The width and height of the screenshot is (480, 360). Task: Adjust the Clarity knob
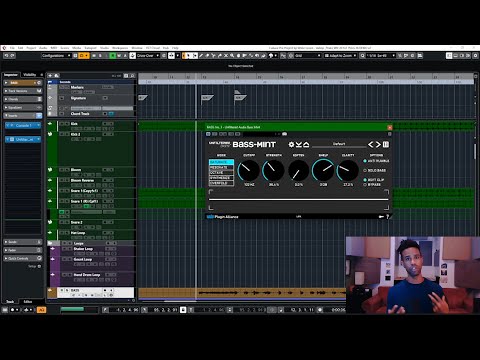(x=348, y=170)
